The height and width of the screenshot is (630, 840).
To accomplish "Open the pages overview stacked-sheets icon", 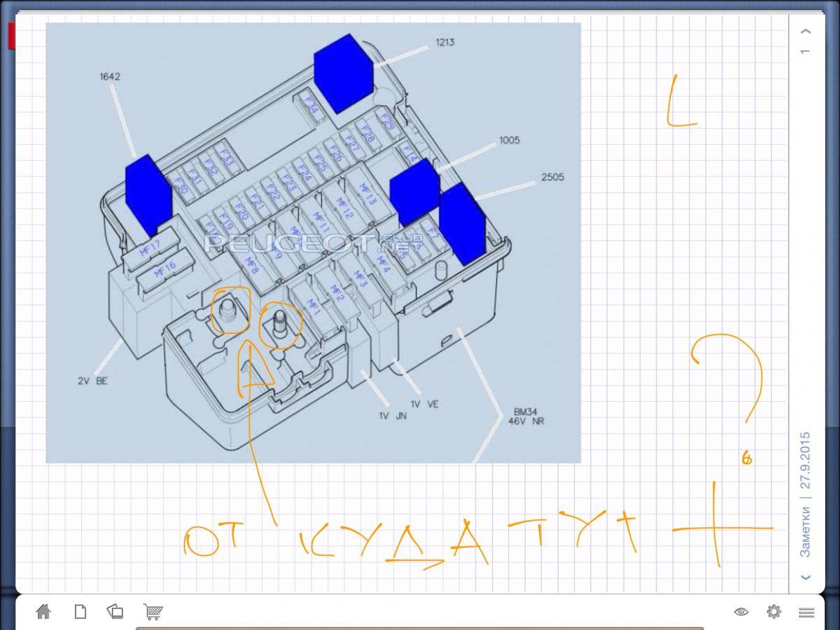I will (x=115, y=612).
